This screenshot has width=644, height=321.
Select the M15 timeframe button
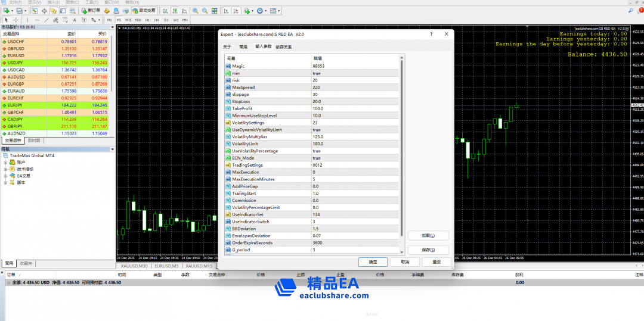(x=129, y=20)
